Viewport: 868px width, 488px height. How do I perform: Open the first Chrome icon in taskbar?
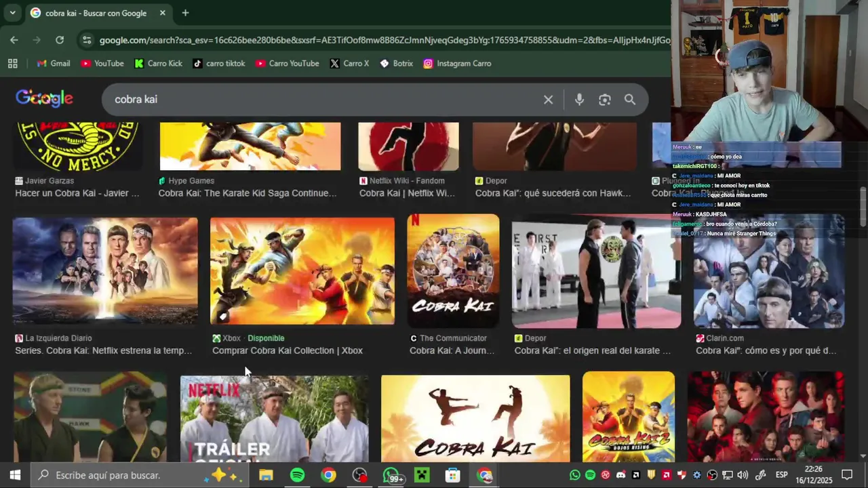pyautogui.click(x=328, y=475)
